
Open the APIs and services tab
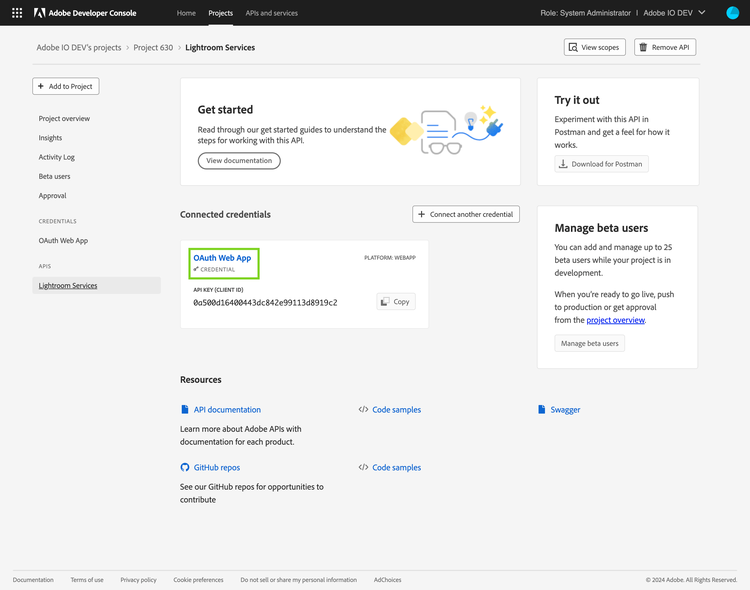pyautogui.click(x=272, y=13)
